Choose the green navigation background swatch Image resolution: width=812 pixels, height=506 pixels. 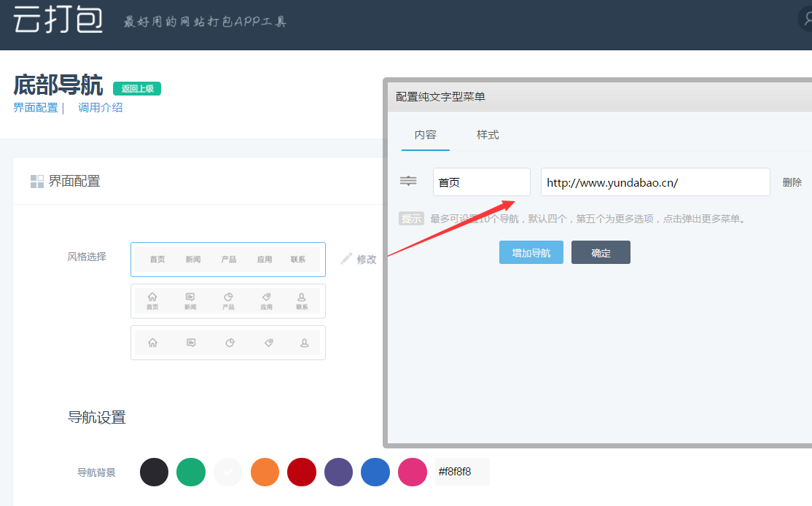pos(191,472)
